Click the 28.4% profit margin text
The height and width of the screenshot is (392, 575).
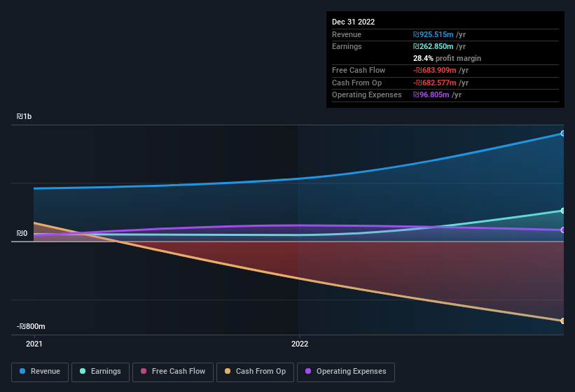447,58
